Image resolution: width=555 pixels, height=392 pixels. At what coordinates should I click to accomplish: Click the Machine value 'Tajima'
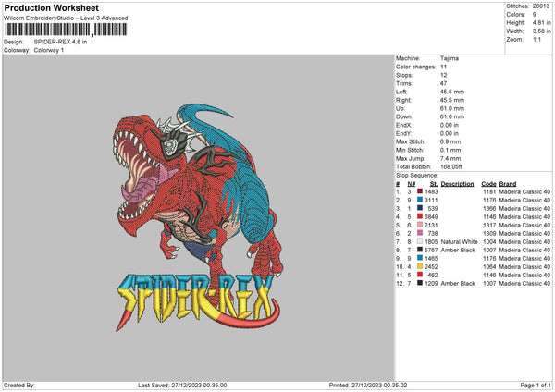point(450,58)
